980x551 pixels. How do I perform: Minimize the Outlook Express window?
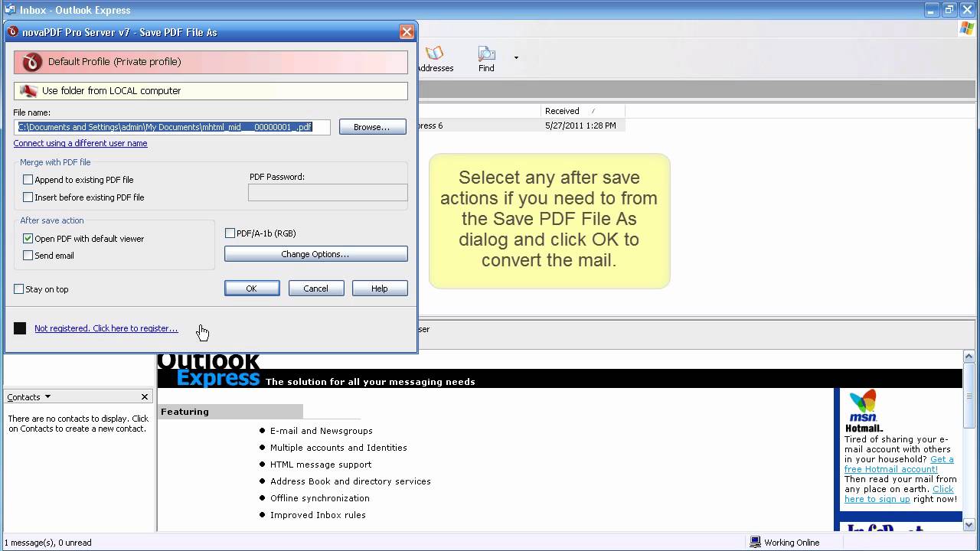932,9
